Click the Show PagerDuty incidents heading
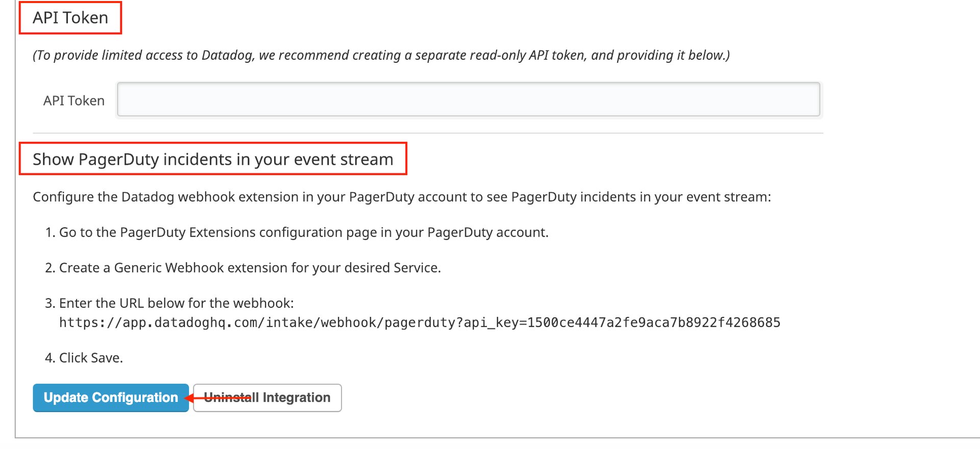 coord(213,159)
